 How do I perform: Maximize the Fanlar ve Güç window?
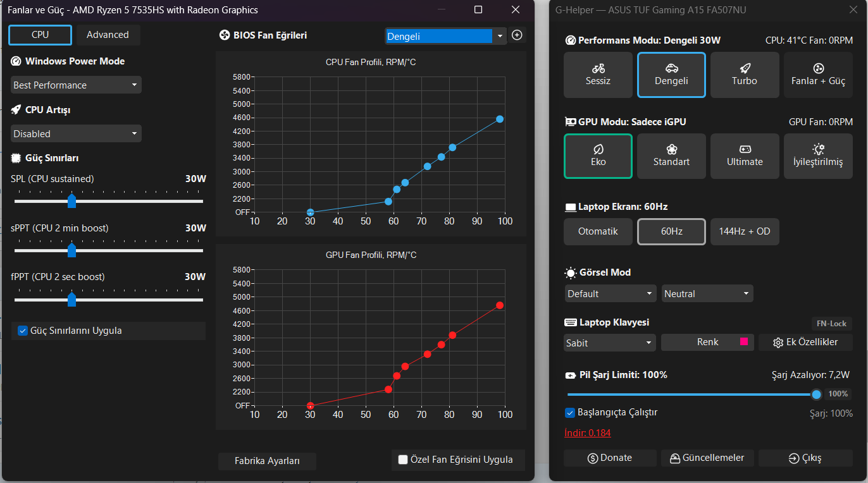tap(478, 9)
